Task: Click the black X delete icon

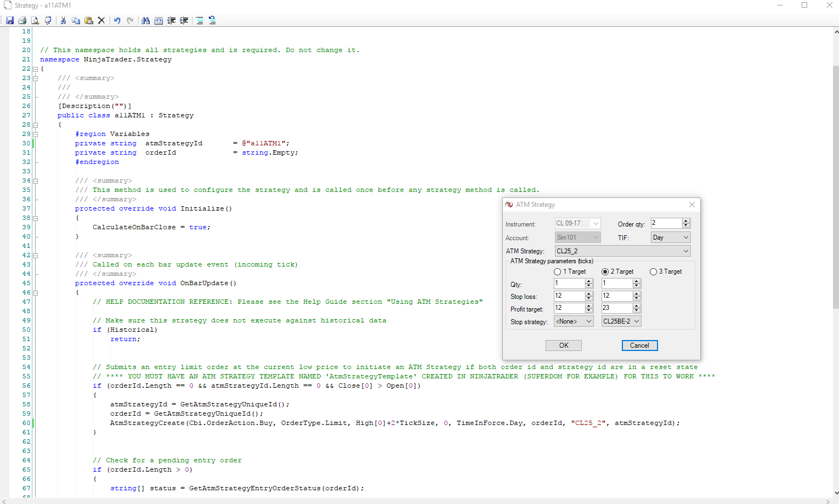Action: 101,20
